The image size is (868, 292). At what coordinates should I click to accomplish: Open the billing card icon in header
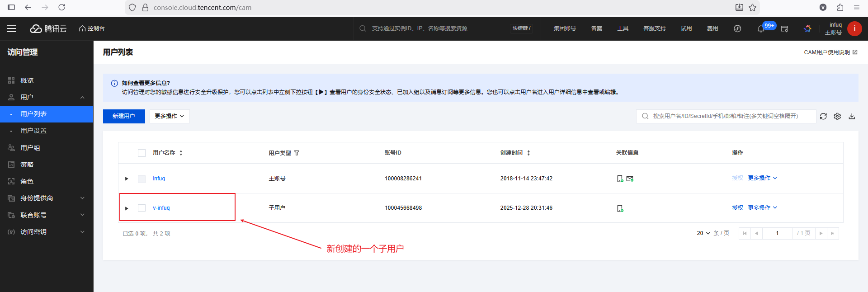coord(784,28)
